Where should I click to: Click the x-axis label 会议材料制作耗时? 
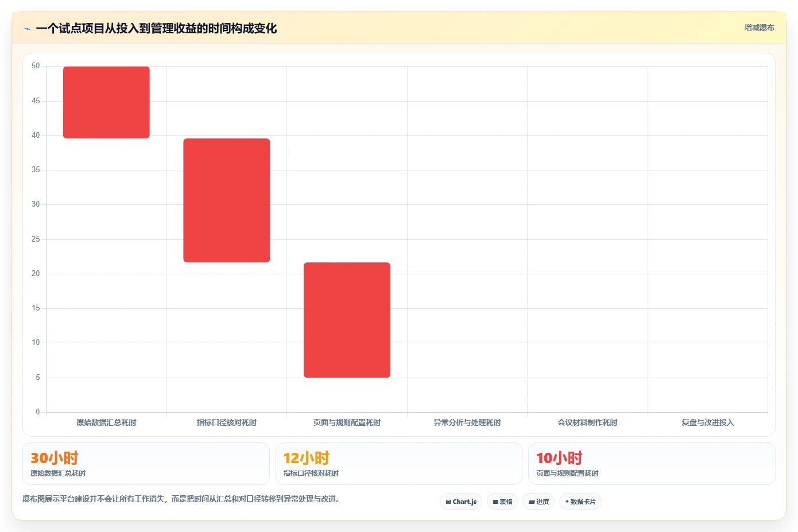(x=587, y=422)
